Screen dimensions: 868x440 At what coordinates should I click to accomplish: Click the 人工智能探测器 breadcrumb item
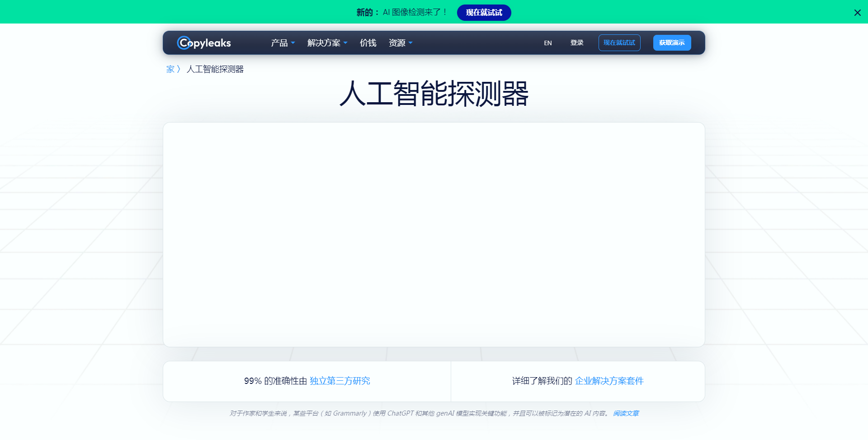click(215, 69)
